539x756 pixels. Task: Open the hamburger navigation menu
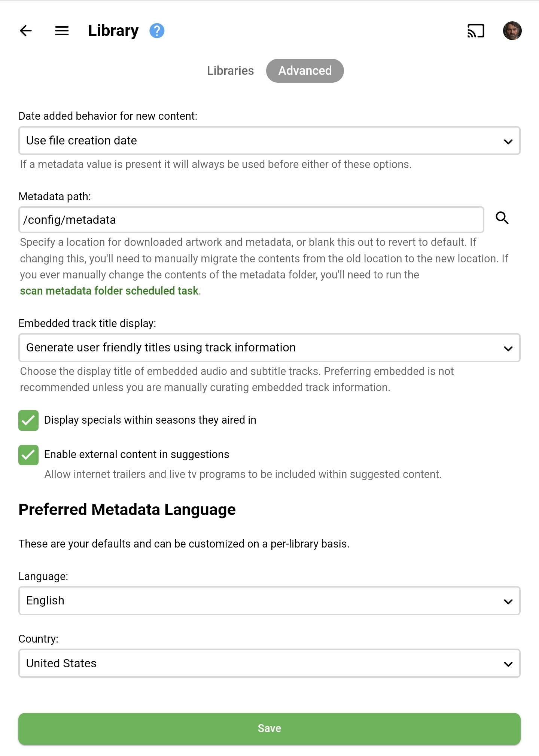62,31
